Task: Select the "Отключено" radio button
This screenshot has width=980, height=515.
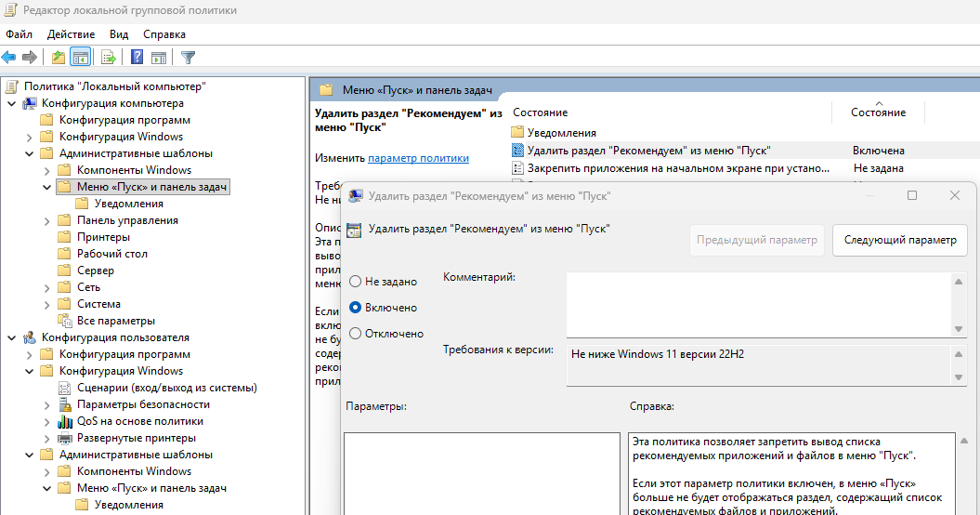Action: (355, 334)
